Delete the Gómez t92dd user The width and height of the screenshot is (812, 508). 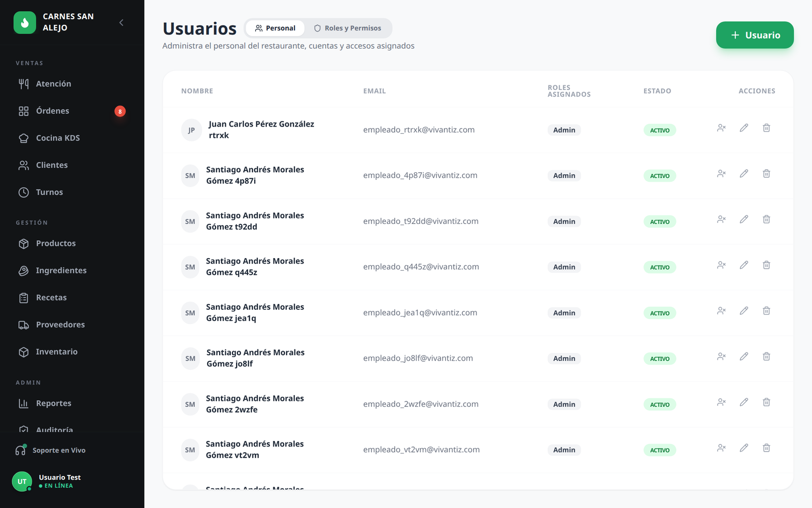tap(766, 219)
